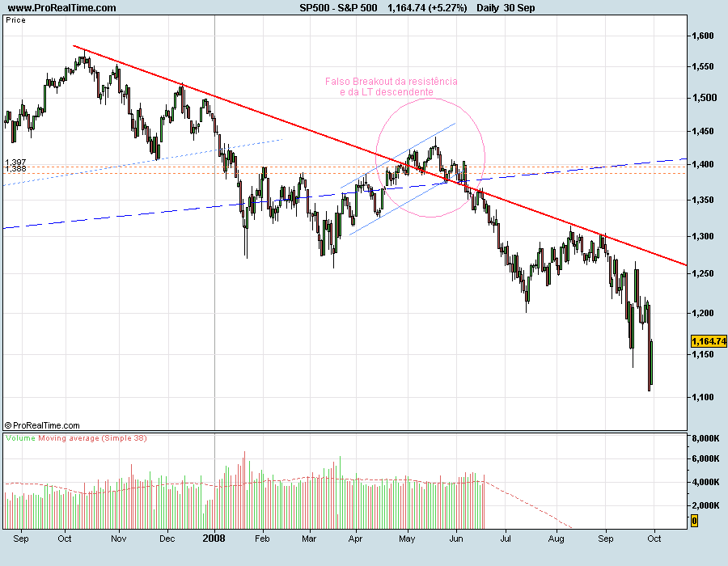Viewport: 728px width, 566px height.
Task: Click the 1,150 price axis label
Action: coord(702,354)
